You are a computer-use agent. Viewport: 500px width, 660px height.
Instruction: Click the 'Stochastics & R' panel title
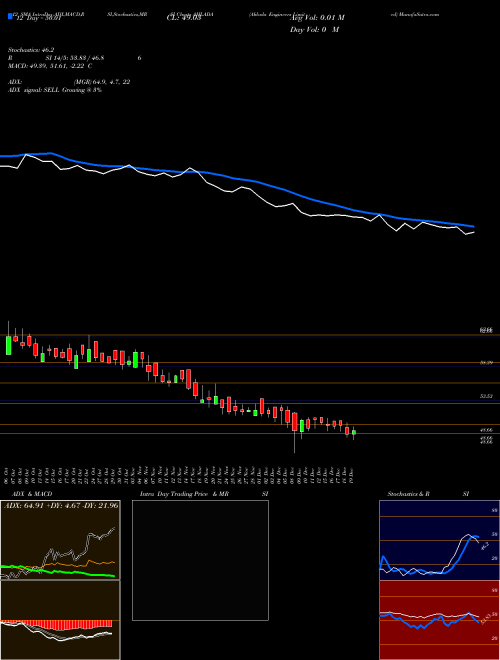point(409,494)
